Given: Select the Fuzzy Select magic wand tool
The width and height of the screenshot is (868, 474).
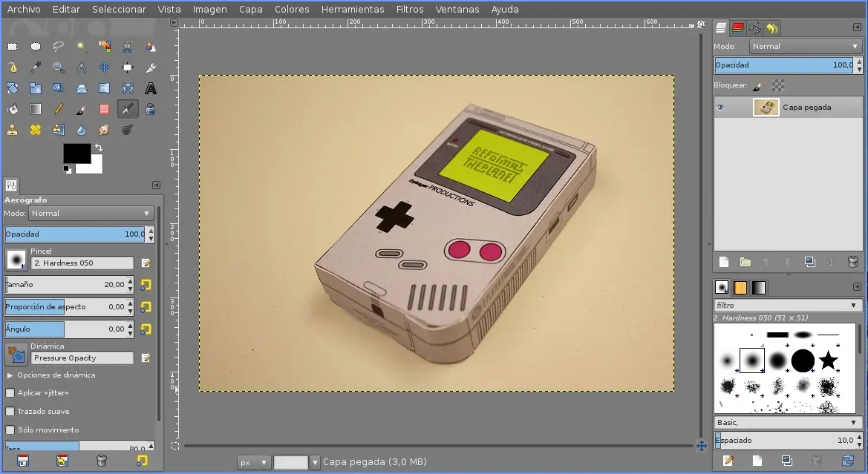Looking at the screenshot, I should pyautogui.click(x=82, y=47).
